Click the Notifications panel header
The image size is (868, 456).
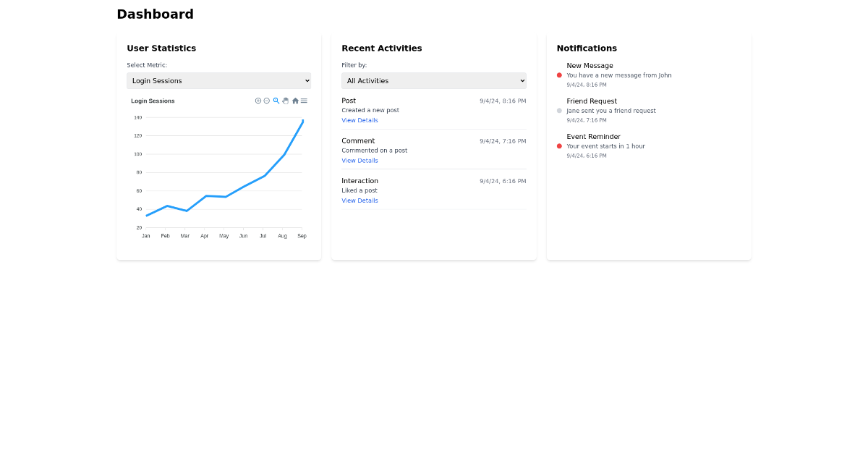(x=587, y=48)
